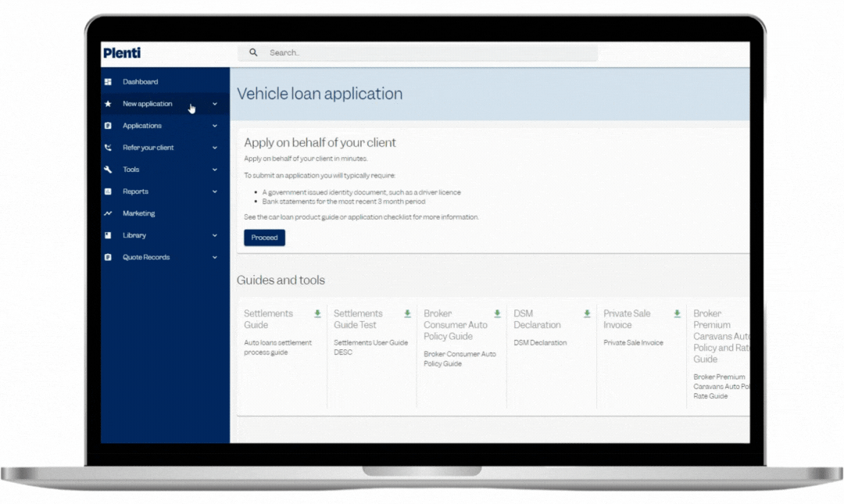
Task: Click the search magnifier icon
Action: (253, 52)
